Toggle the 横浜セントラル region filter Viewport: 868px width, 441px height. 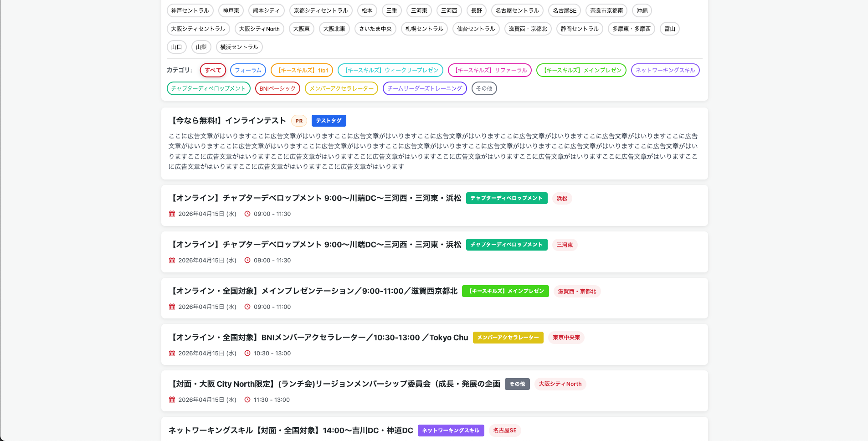pyautogui.click(x=239, y=47)
